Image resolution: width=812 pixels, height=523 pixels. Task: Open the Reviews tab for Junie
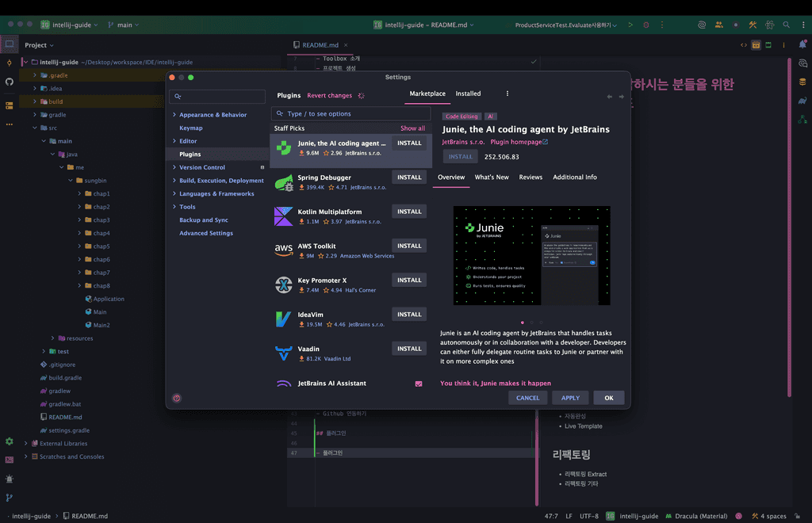coord(530,178)
